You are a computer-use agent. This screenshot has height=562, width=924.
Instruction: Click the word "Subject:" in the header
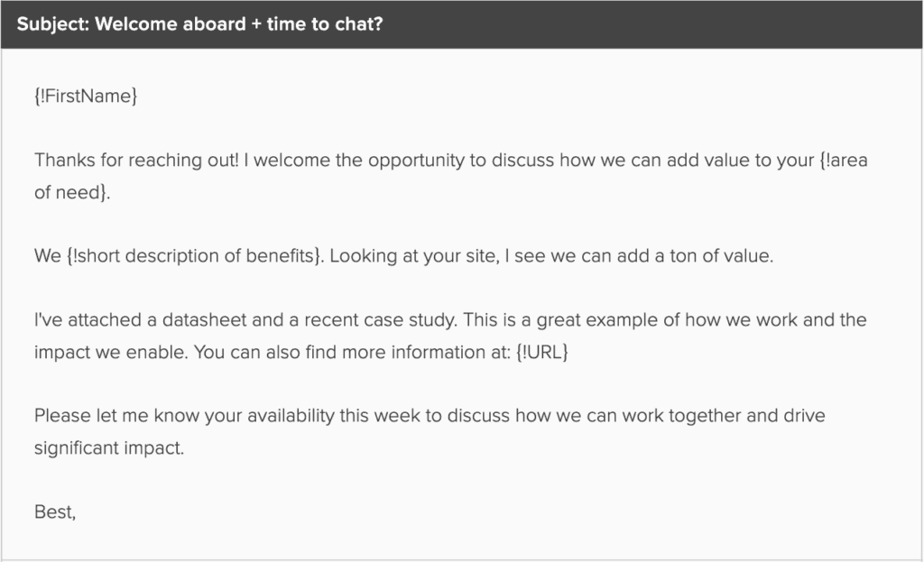pyautogui.click(x=51, y=23)
